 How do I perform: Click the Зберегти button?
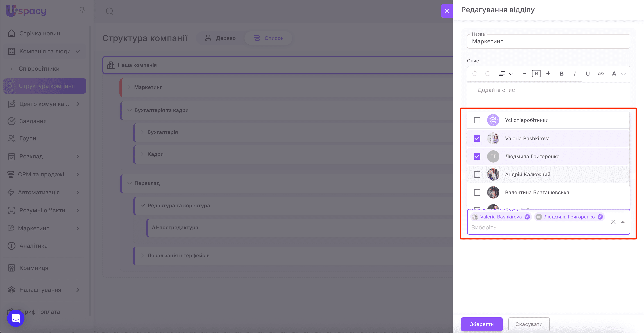tap(482, 324)
